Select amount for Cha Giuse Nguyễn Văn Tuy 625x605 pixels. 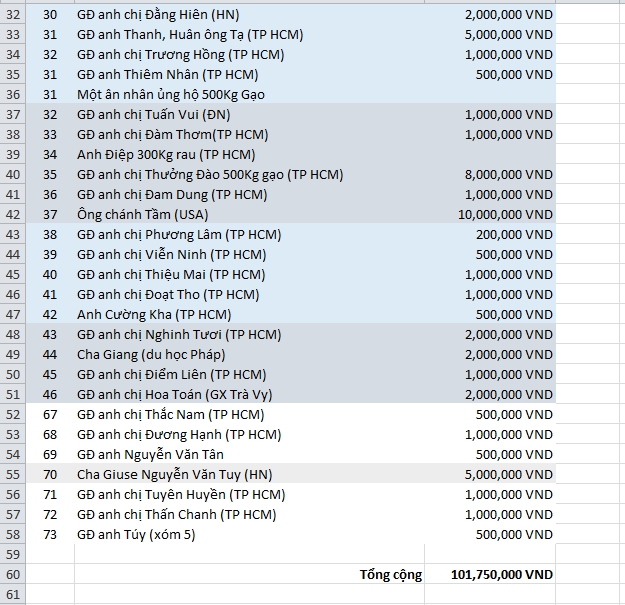click(x=490, y=474)
